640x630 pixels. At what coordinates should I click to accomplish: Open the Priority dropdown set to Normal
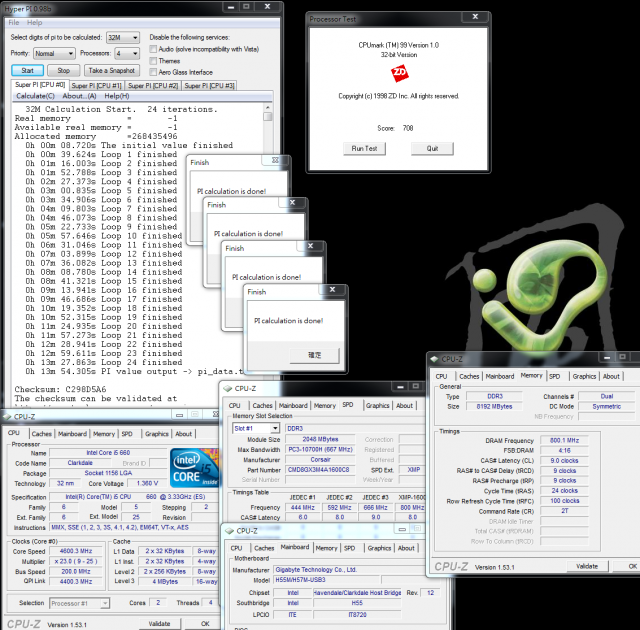tap(54, 53)
